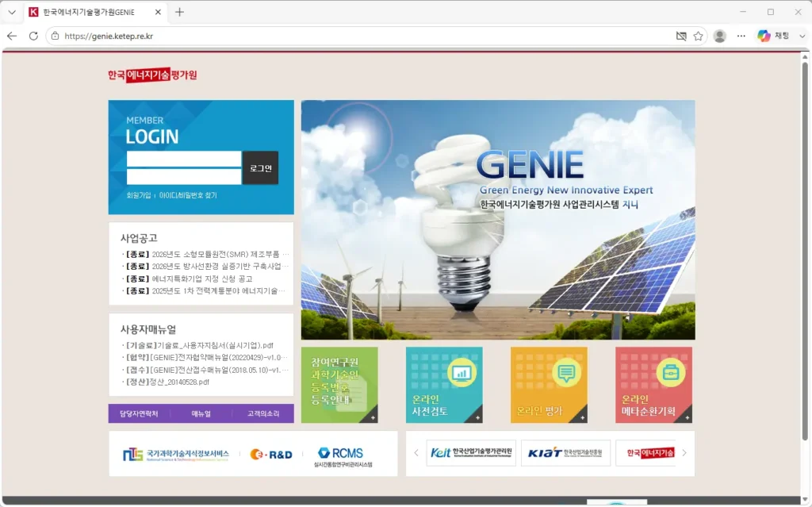Open the 아이디/비밀번호 찾기 link
The image size is (812, 507).
coord(188,195)
